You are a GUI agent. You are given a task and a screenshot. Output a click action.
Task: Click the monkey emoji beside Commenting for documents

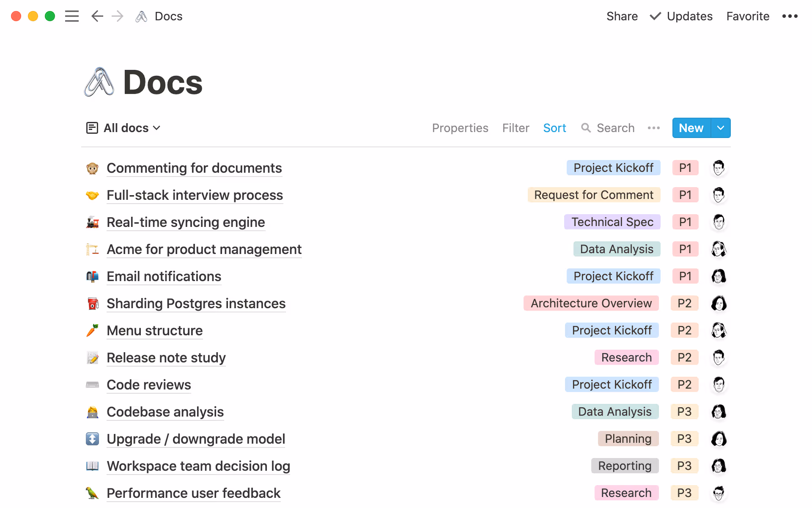(x=92, y=168)
